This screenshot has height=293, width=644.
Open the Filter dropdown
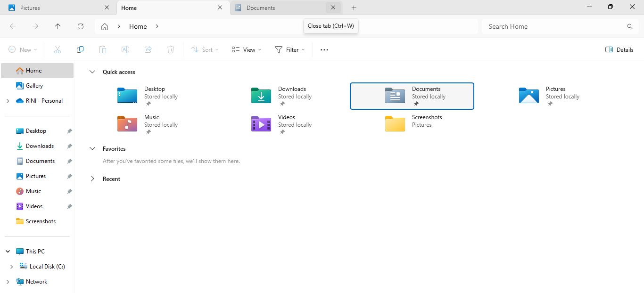[x=289, y=49]
